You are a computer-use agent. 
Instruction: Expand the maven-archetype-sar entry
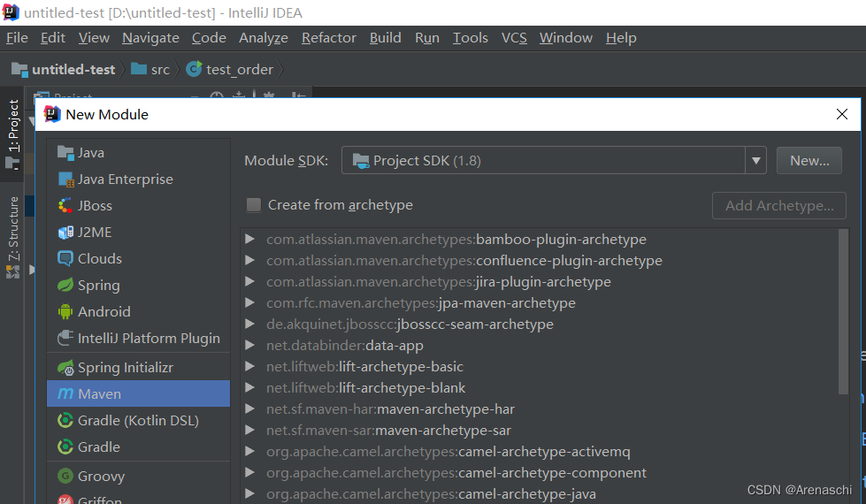pos(249,430)
